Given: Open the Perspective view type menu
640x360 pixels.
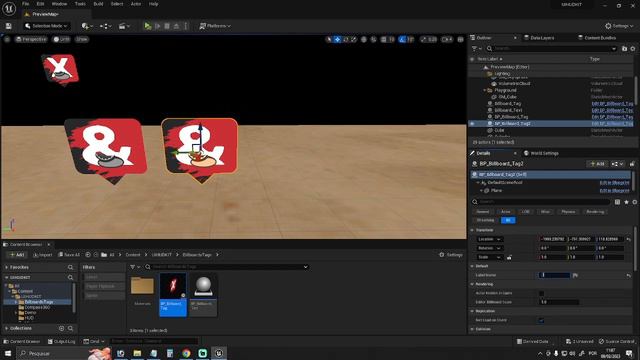Looking at the screenshot, I should [x=31, y=39].
